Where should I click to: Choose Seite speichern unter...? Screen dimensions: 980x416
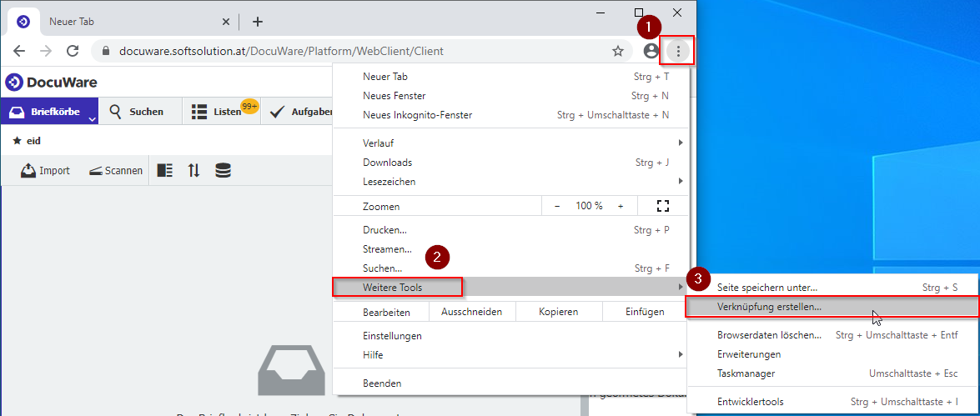coord(833,288)
